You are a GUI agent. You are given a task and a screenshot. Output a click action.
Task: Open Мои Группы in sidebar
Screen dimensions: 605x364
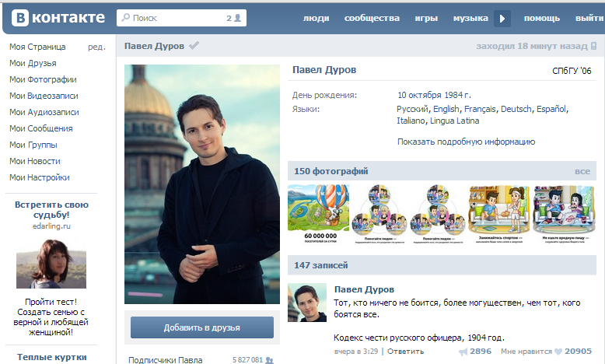click(x=33, y=145)
